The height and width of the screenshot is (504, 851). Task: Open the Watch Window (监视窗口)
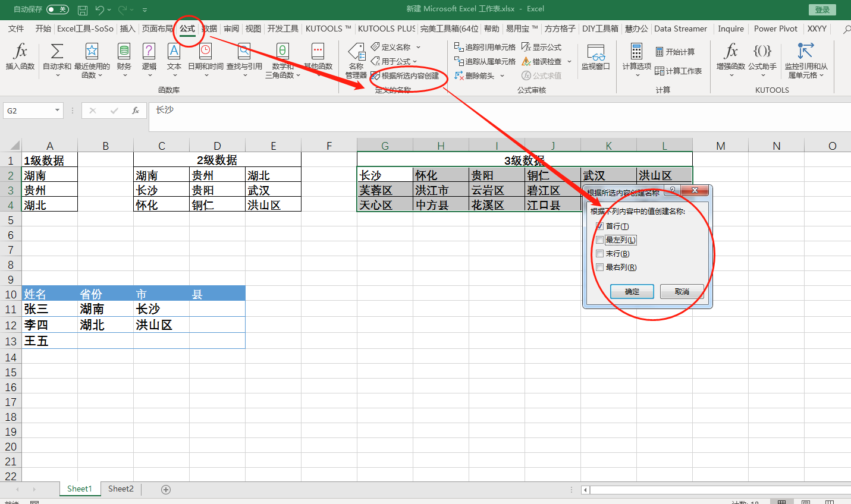(596, 58)
